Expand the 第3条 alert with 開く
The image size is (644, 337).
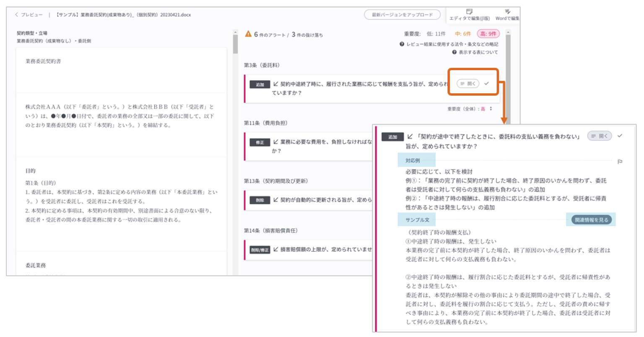click(468, 84)
